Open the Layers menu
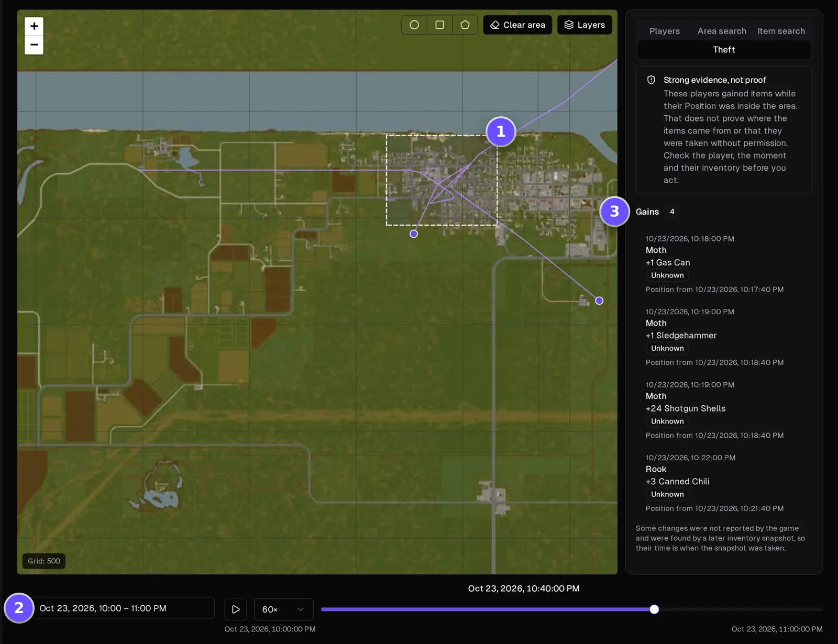The image size is (838, 644). [x=585, y=25]
